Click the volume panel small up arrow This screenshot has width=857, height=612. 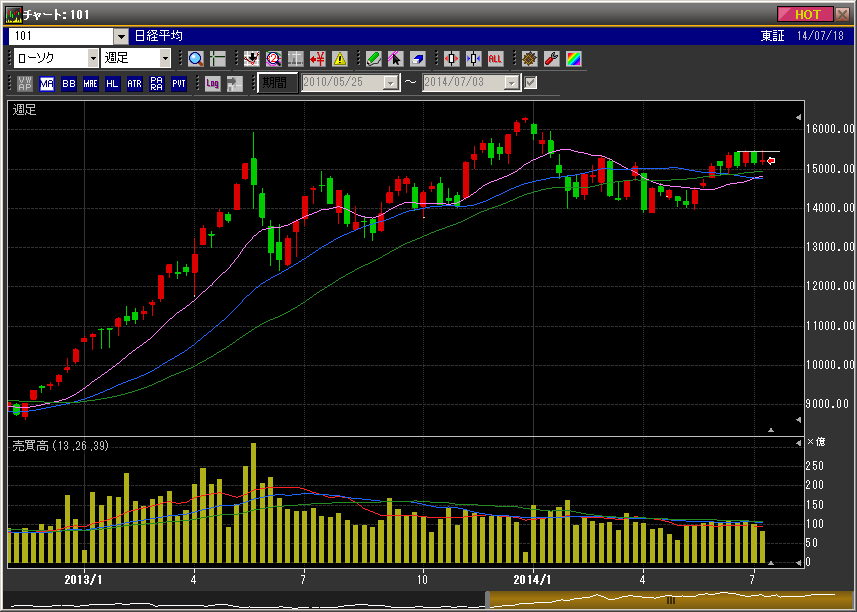(x=771, y=562)
